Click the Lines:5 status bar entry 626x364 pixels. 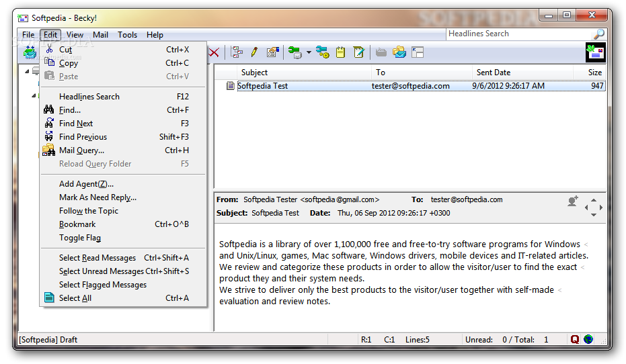pyautogui.click(x=417, y=340)
